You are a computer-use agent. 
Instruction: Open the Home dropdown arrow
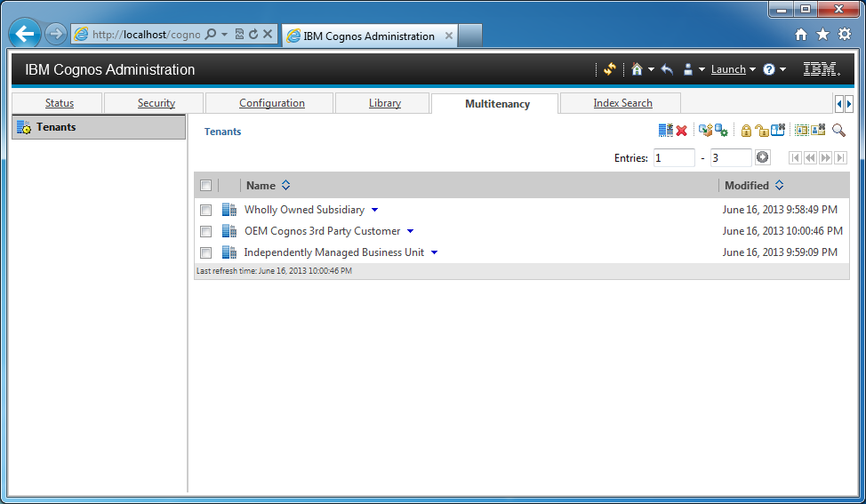point(651,69)
